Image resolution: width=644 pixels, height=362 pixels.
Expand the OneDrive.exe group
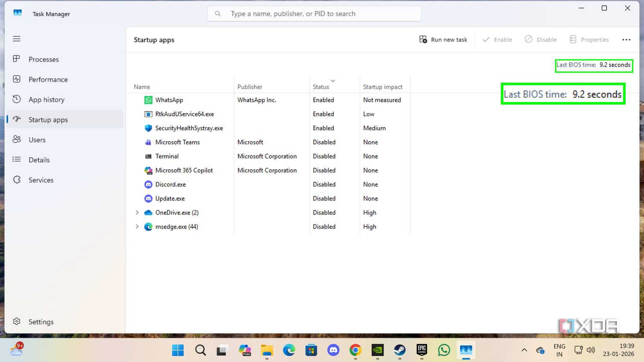pyautogui.click(x=137, y=213)
